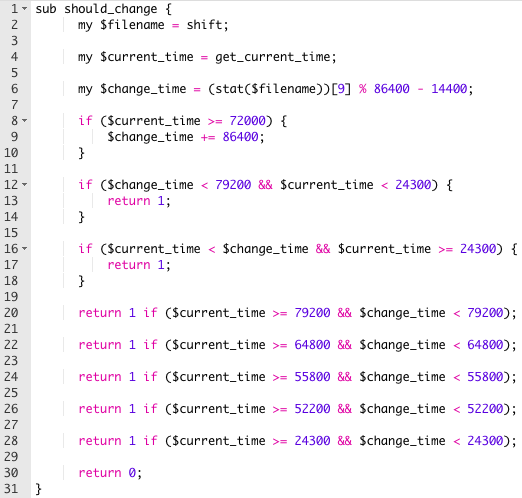This screenshot has width=522, height=498.
Task: Click '$change_time' on line 6
Action: 143,89
